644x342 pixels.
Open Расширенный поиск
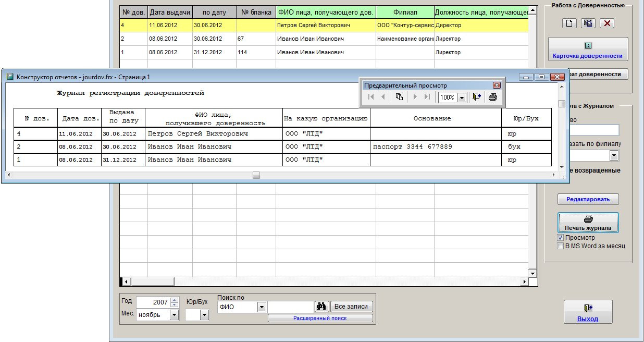click(320, 318)
